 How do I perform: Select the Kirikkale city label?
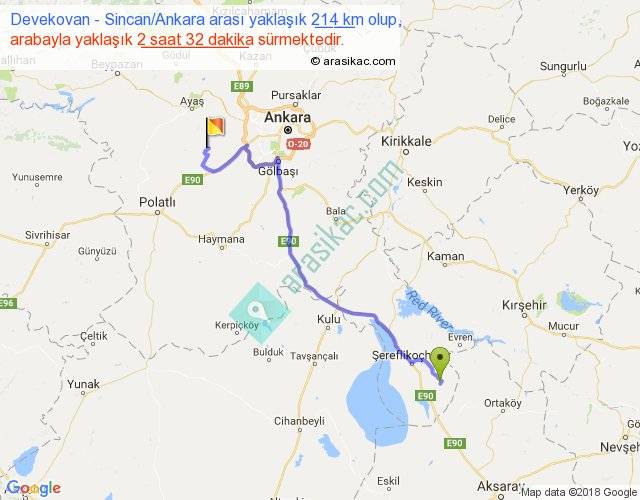point(406,141)
